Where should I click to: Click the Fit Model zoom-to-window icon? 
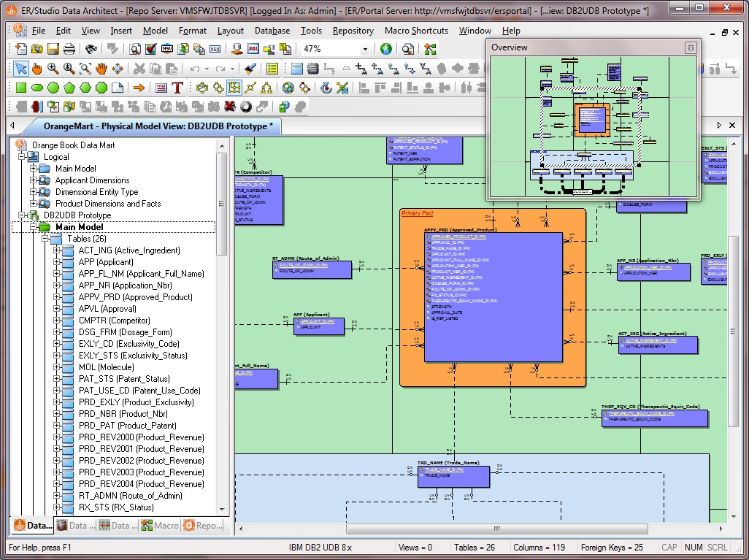pyautogui.click(x=85, y=69)
